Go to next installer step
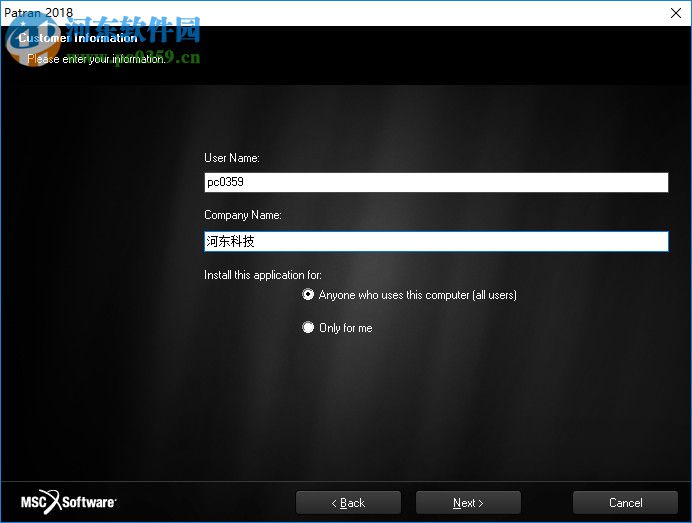The image size is (692, 523). pos(468,503)
